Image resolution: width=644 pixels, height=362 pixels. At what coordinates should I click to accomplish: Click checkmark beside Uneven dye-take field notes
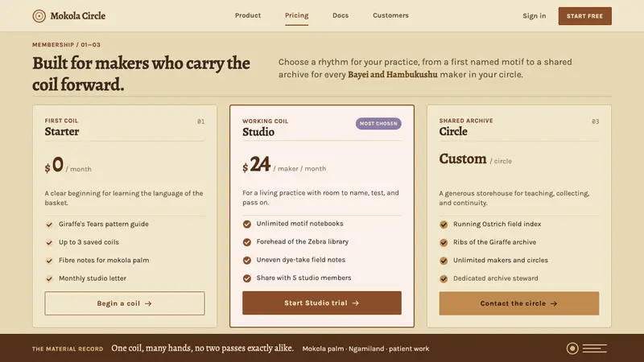click(x=247, y=260)
